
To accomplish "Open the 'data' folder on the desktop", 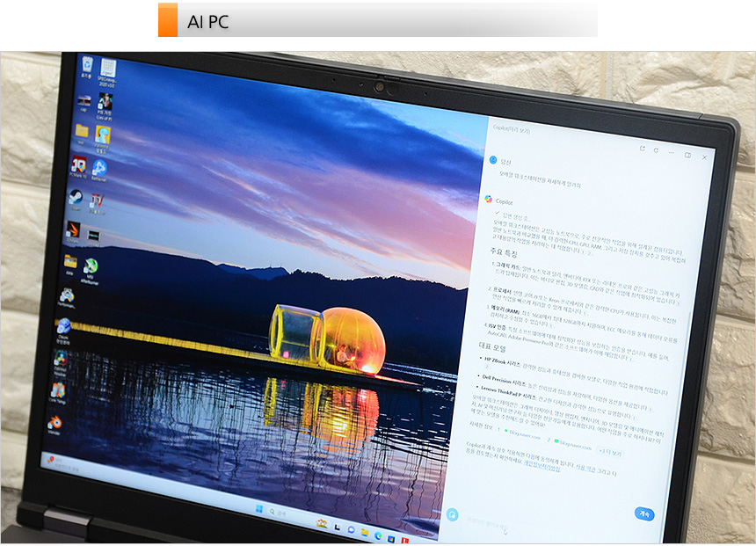I will click(x=70, y=265).
